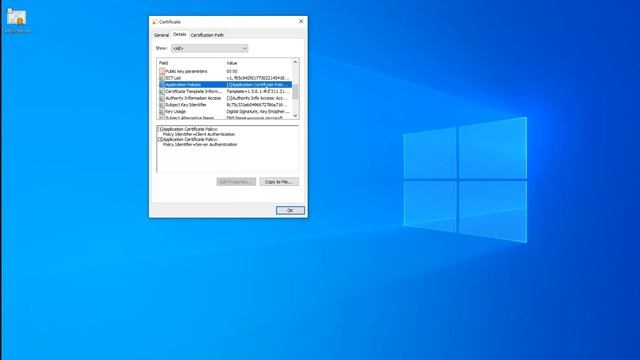
Task: Click the icon beside SCT List
Action: (162, 78)
